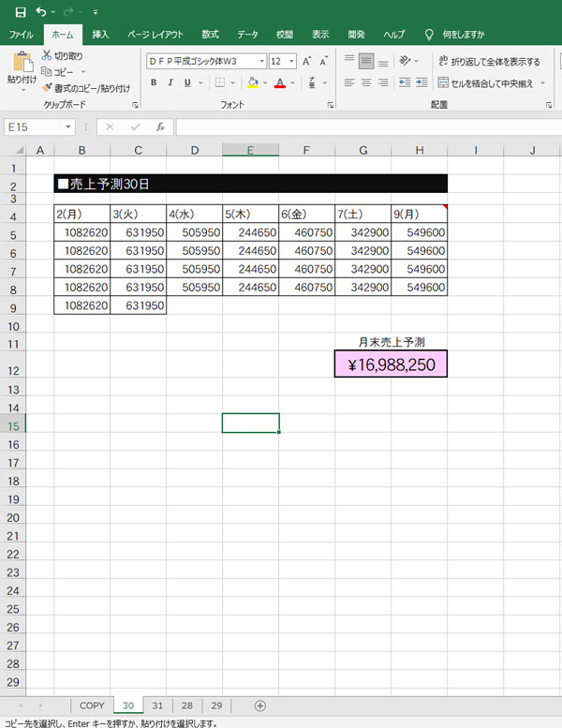562x728 pixels.
Task: Align text to the middle vertically
Action: 366,61
